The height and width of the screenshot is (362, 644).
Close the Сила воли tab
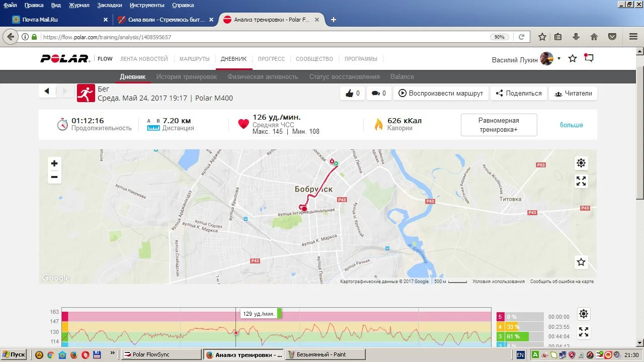pyautogui.click(x=211, y=20)
